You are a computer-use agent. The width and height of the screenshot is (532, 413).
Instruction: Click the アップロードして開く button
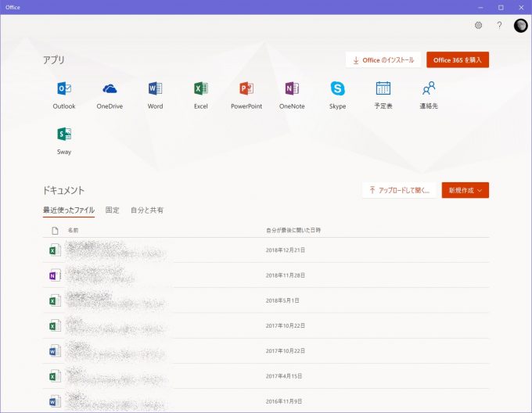pos(399,190)
